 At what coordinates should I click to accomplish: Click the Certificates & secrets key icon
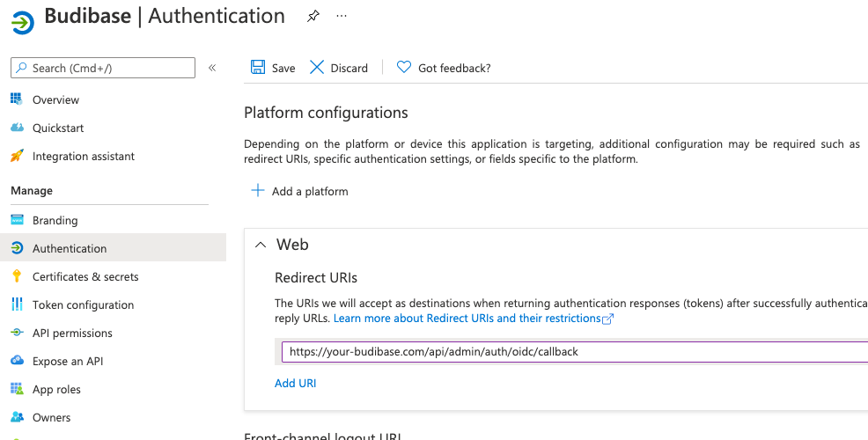pos(17,276)
